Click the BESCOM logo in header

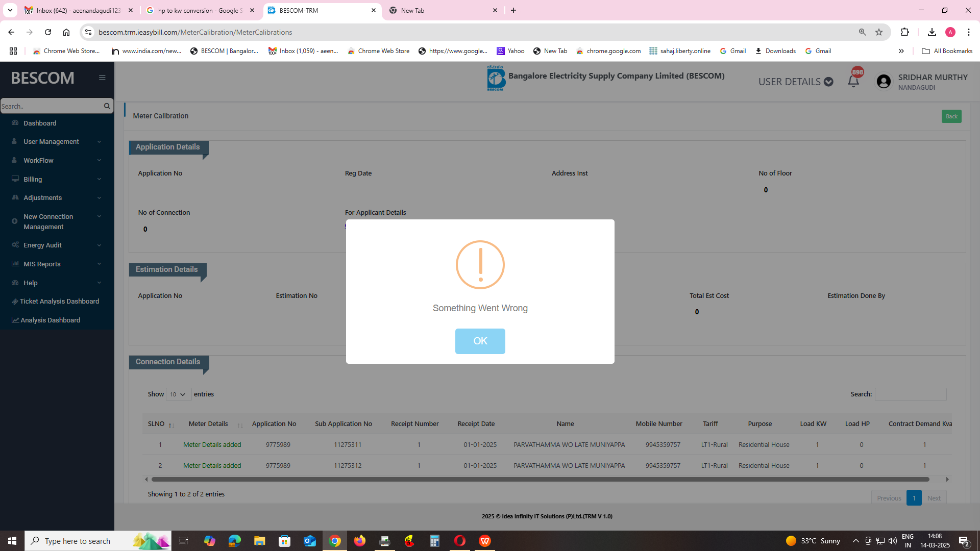tap(495, 79)
